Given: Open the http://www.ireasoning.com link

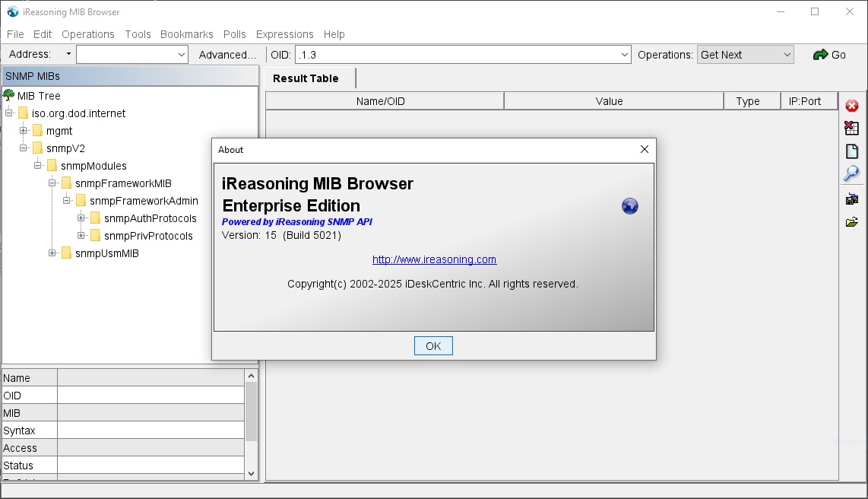Looking at the screenshot, I should coord(434,259).
